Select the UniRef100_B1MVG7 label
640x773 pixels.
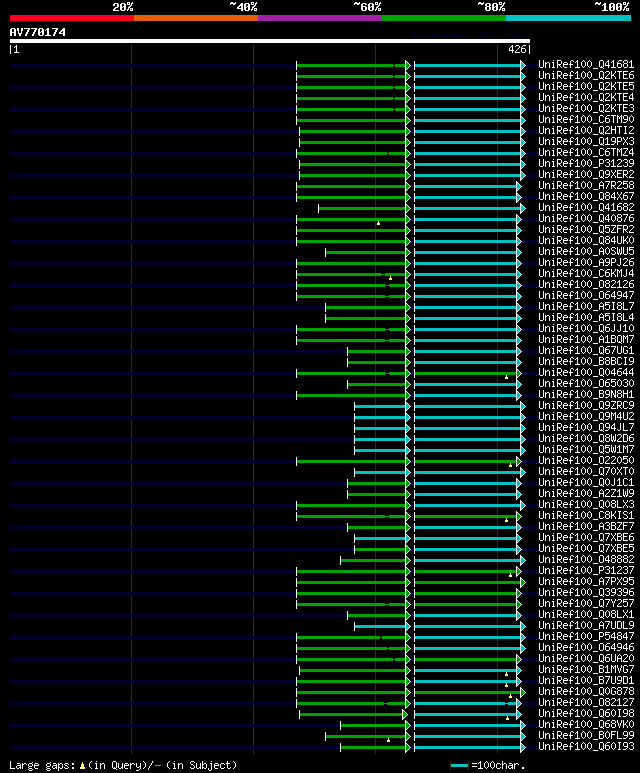586,670
